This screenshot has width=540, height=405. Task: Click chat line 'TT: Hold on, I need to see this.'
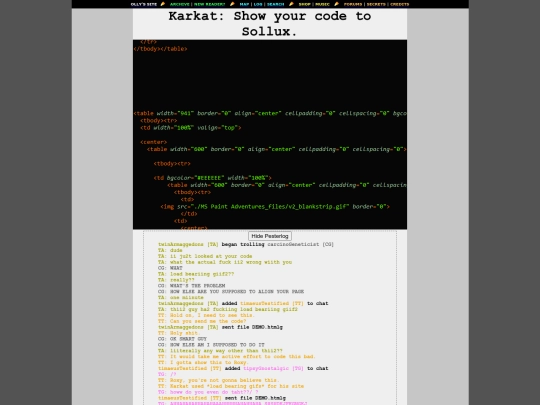pos(206,315)
